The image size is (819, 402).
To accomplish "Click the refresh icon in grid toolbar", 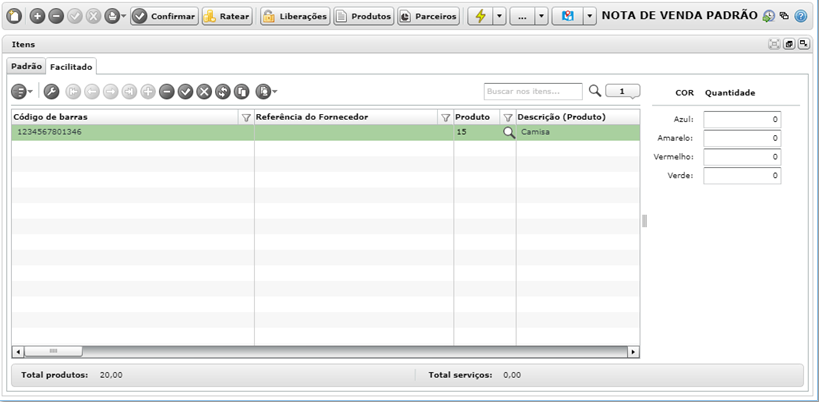I will (223, 92).
